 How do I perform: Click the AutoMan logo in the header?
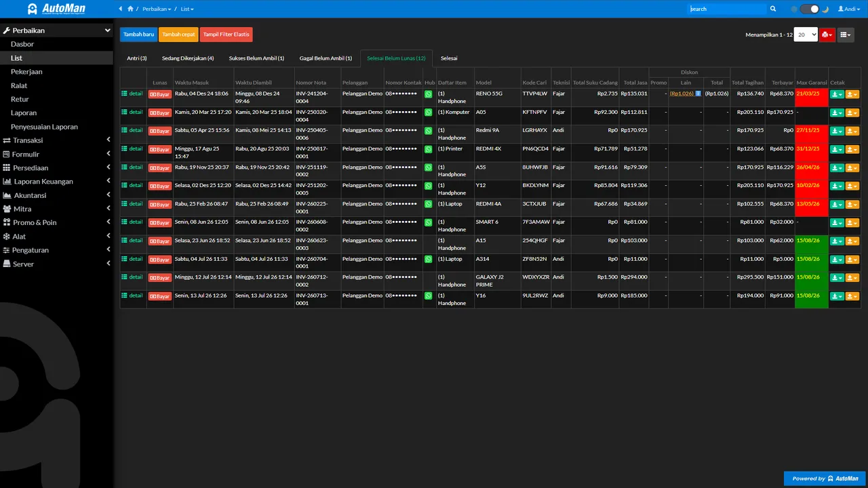click(x=57, y=9)
